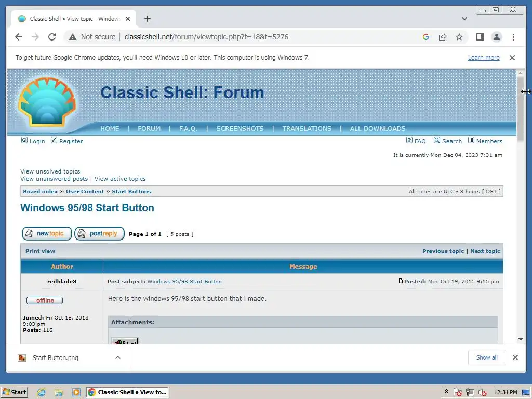The width and height of the screenshot is (532, 399).
Task: Click the page scrollbar up arrow
Action: pos(521,73)
